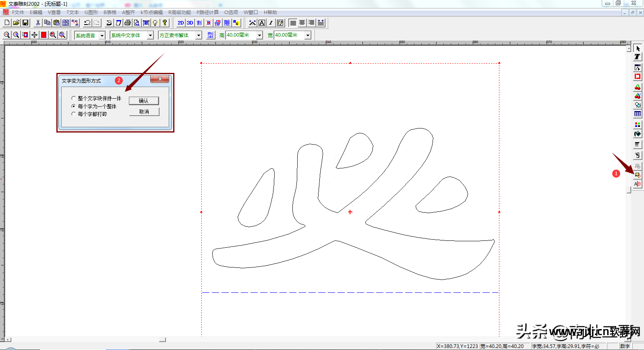Select 每个字都打碎 radio option
This screenshot has height=350, width=644.
(73, 114)
